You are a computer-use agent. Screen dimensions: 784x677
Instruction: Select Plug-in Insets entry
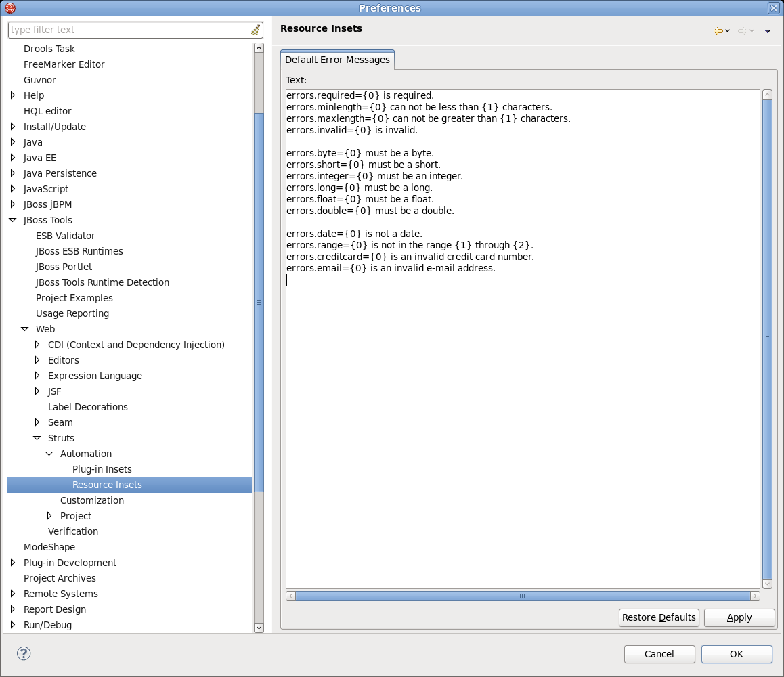click(102, 469)
